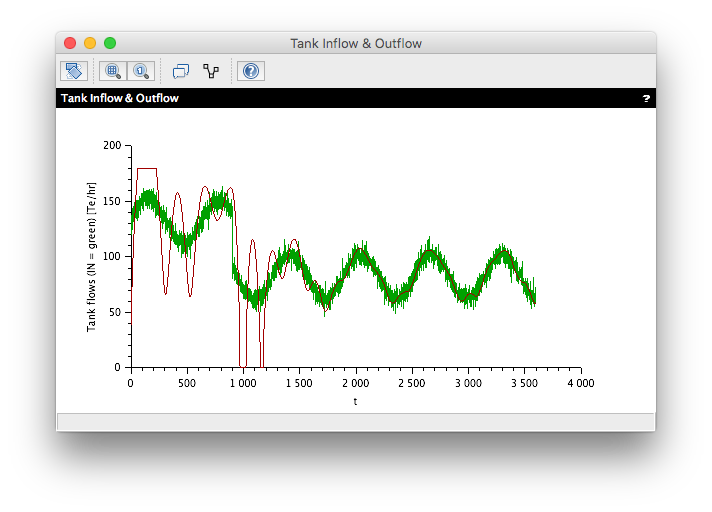Click the red close window button

(x=70, y=43)
